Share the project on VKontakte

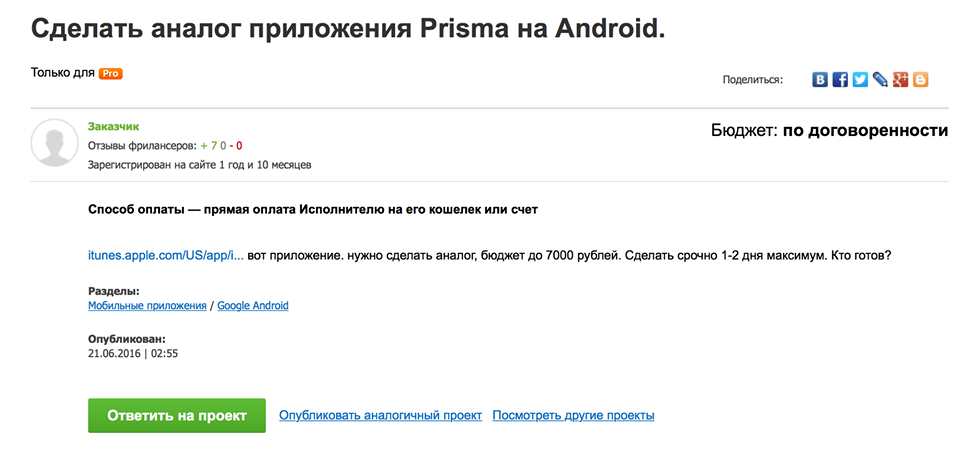820,79
